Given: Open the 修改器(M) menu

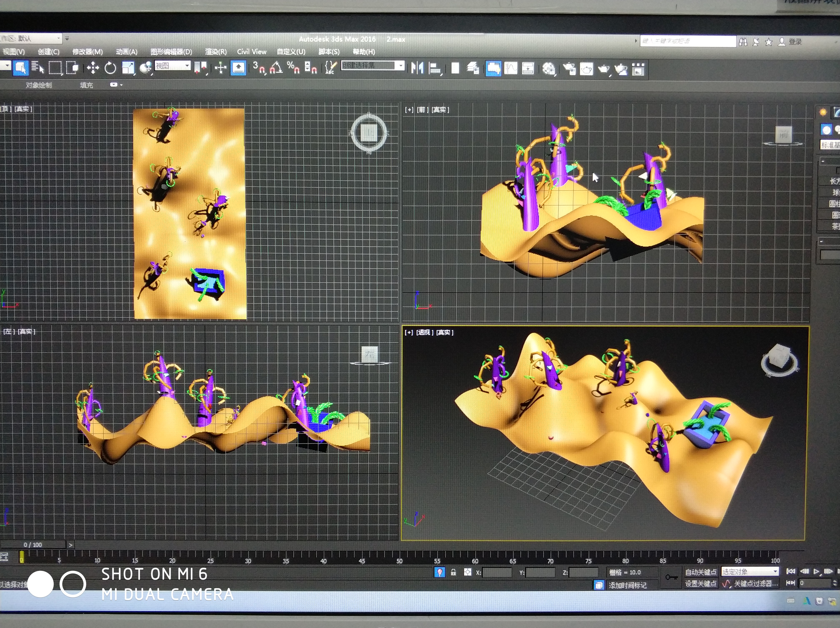Looking at the screenshot, I should point(87,52).
